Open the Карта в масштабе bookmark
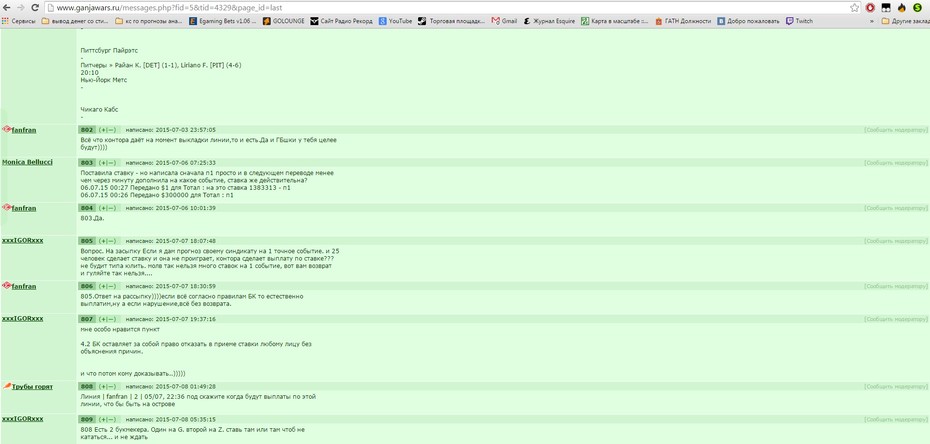Viewport: 930px width, 444px height. [614, 21]
